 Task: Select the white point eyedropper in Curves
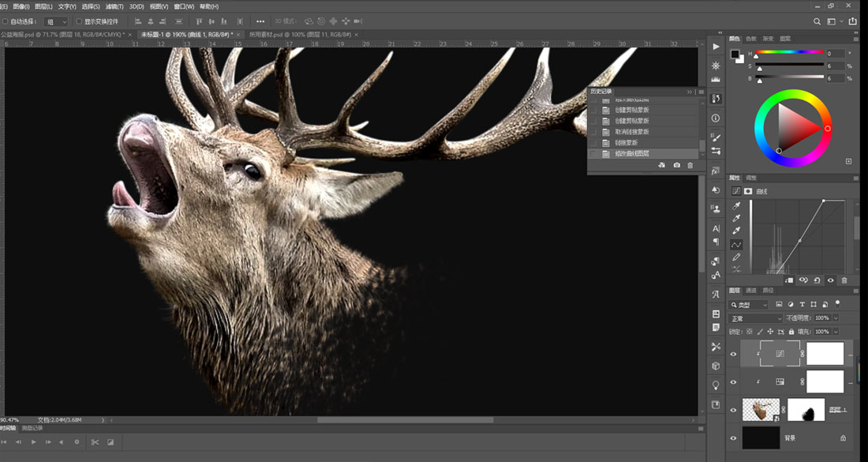coord(736,231)
